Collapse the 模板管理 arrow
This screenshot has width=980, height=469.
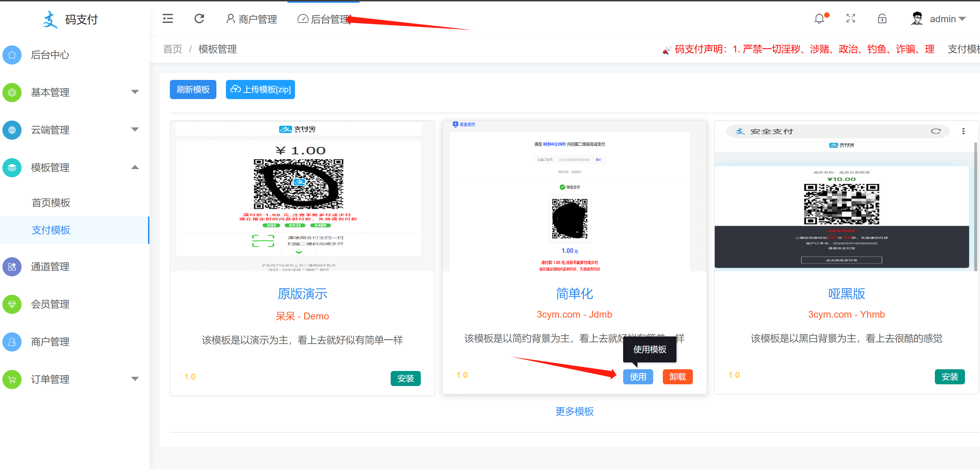[x=135, y=167]
